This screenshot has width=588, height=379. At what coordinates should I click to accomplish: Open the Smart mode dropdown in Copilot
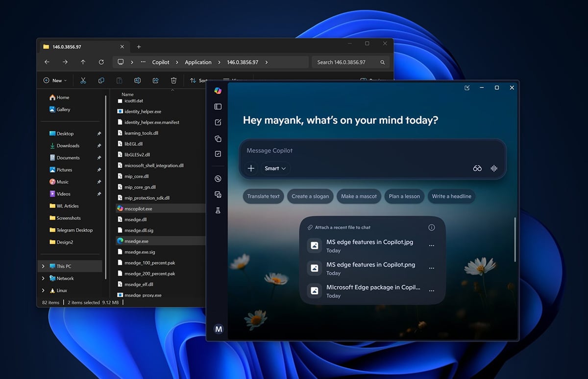click(275, 168)
